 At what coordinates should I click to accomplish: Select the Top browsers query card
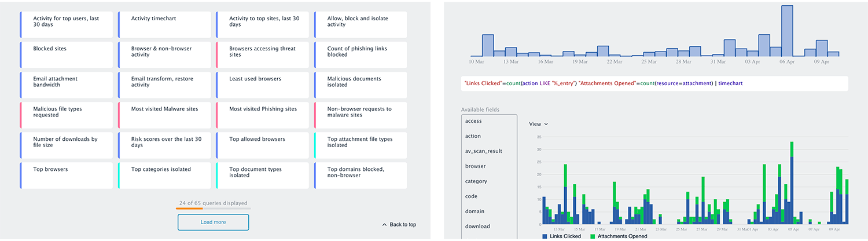click(x=66, y=175)
